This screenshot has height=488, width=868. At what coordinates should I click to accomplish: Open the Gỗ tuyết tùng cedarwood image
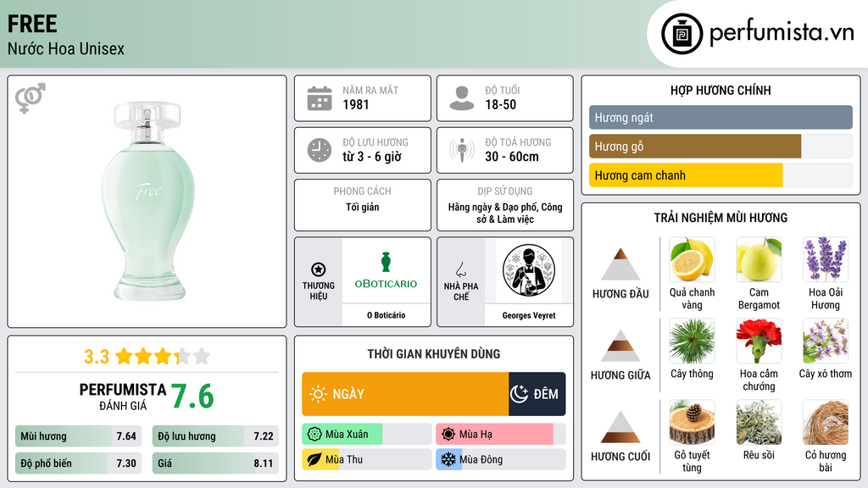692,422
